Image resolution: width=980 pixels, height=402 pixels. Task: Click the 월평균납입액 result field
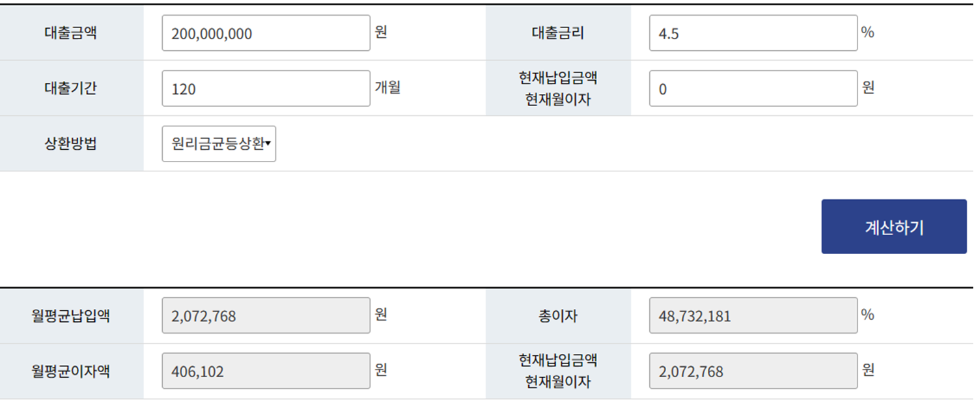point(266,315)
